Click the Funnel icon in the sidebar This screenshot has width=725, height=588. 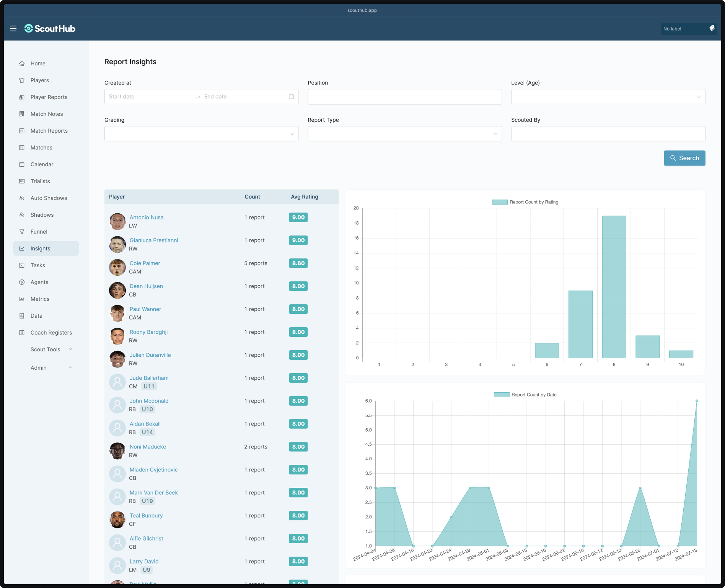[22, 232]
